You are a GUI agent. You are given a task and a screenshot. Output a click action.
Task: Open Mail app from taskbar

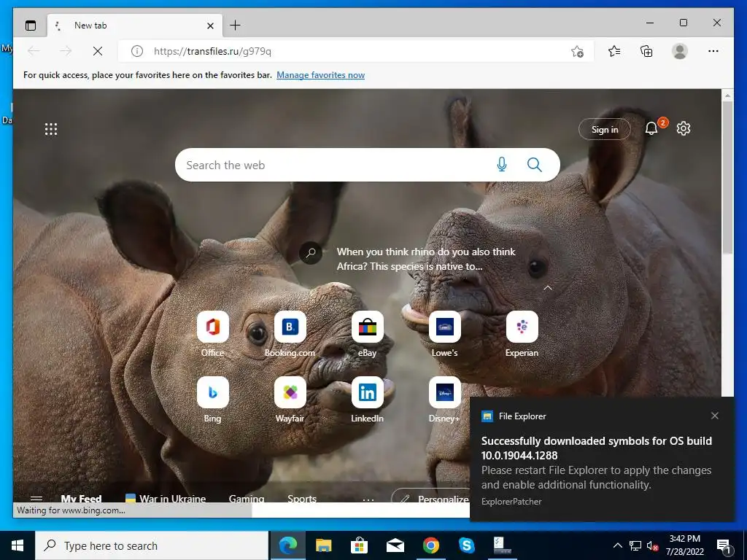(x=395, y=545)
